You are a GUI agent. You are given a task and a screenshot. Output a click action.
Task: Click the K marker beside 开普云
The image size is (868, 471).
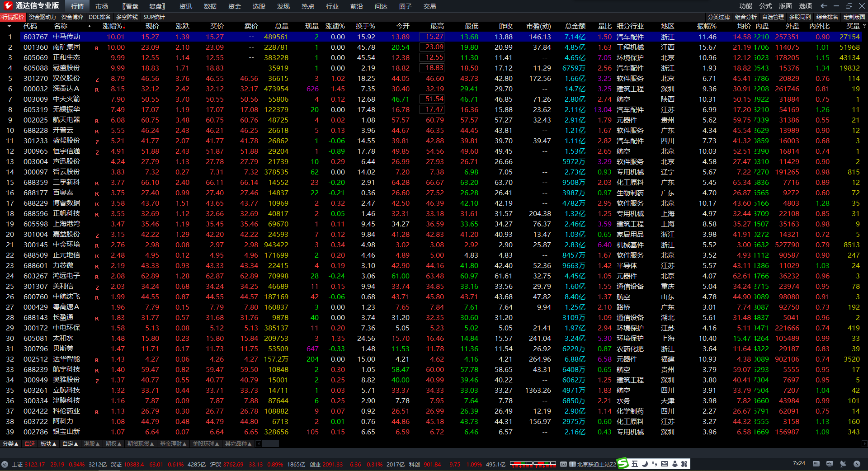click(97, 131)
